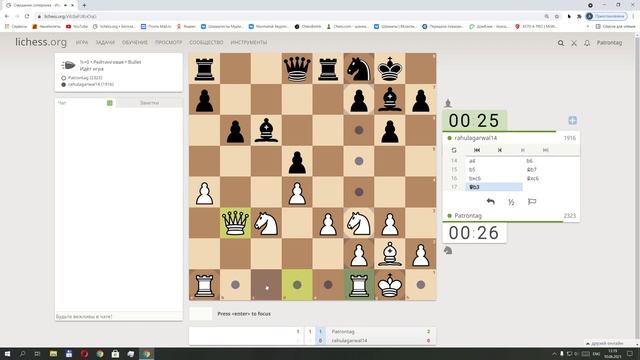Open the lichess site search icon
The image size is (640, 360).
coord(561,43)
